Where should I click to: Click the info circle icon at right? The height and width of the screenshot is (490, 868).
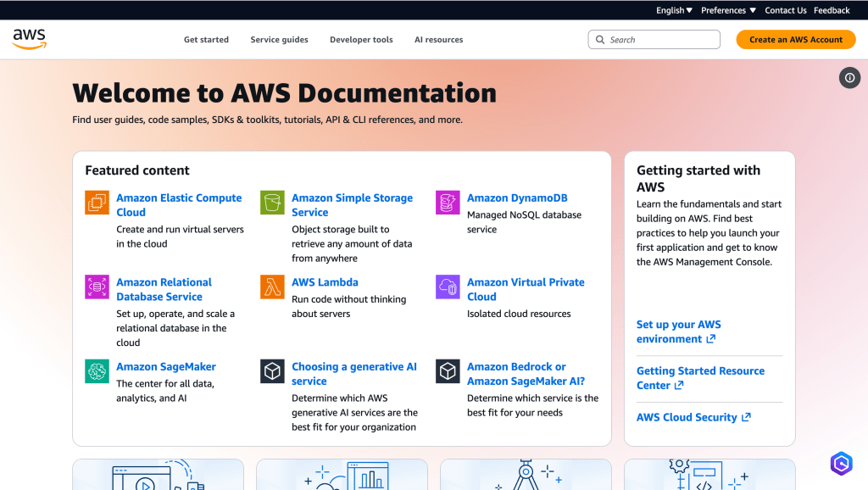pos(849,78)
